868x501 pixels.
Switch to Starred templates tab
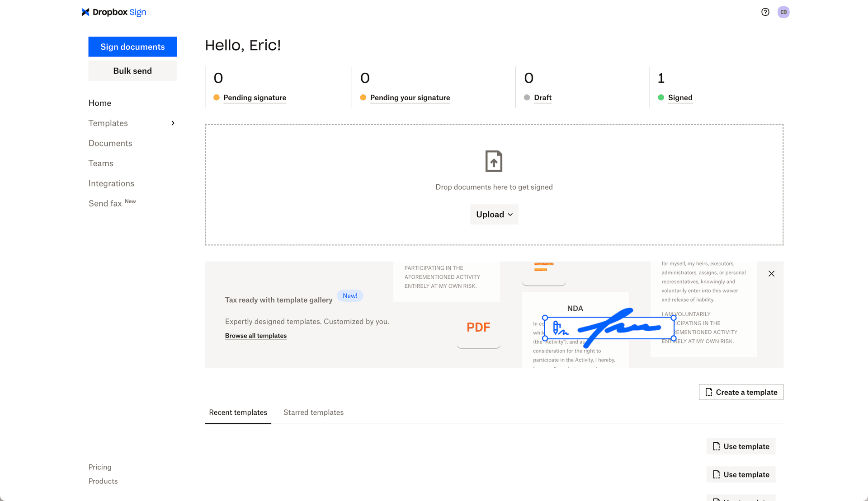(313, 412)
